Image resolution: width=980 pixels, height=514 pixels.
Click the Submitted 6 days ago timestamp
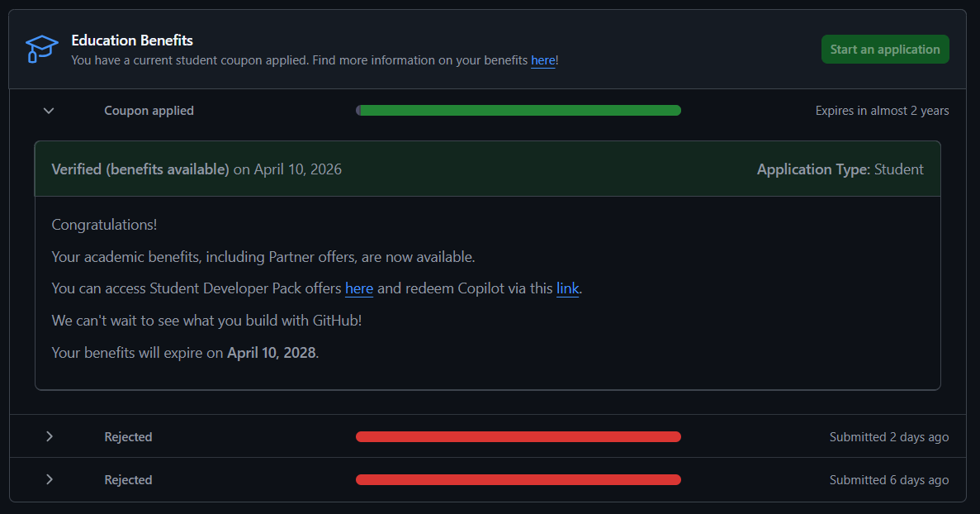coord(888,479)
